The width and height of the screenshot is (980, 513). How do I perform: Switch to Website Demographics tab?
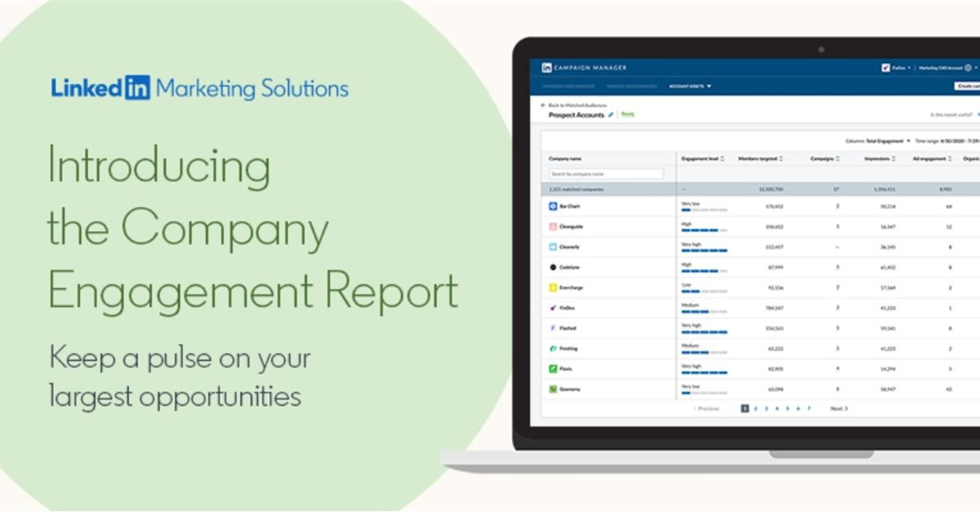[x=632, y=86]
